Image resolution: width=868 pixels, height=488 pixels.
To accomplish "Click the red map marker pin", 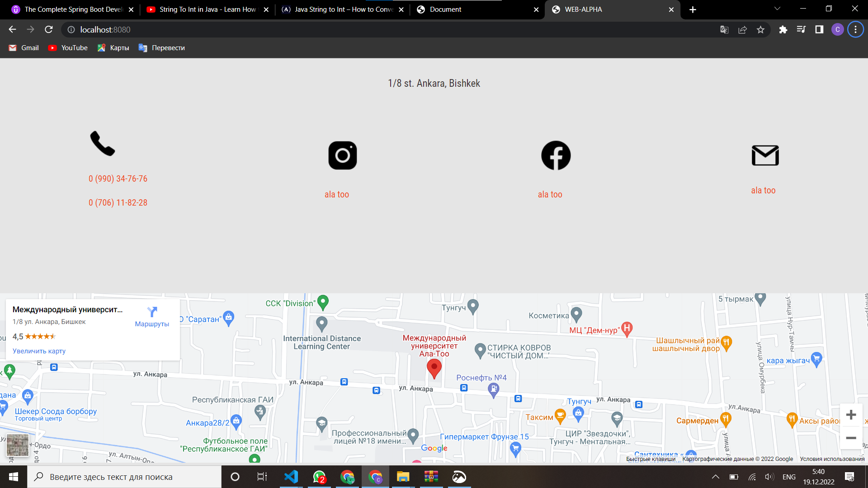I will (x=434, y=368).
